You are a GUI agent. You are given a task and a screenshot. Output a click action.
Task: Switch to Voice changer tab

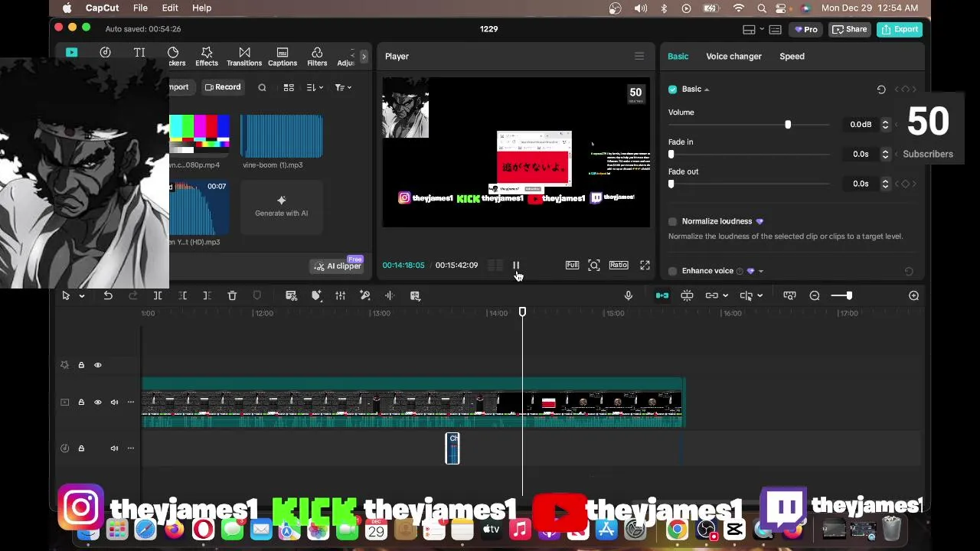733,56
